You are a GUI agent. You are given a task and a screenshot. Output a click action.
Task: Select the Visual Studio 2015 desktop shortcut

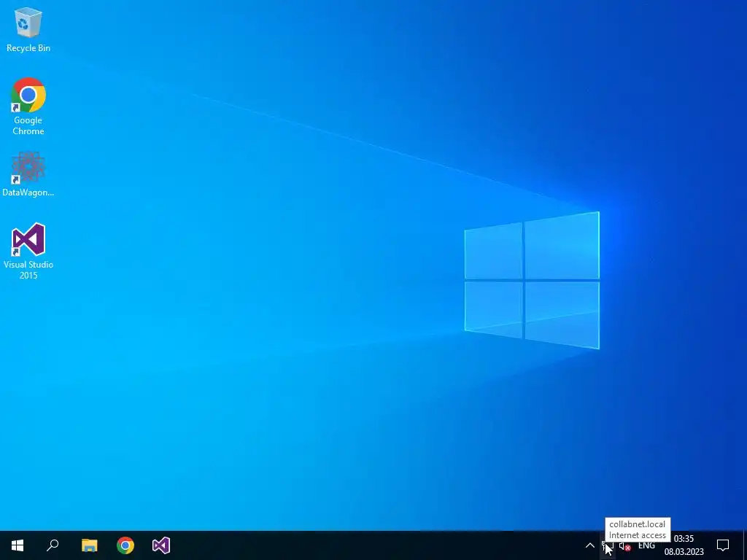[28, 251]
